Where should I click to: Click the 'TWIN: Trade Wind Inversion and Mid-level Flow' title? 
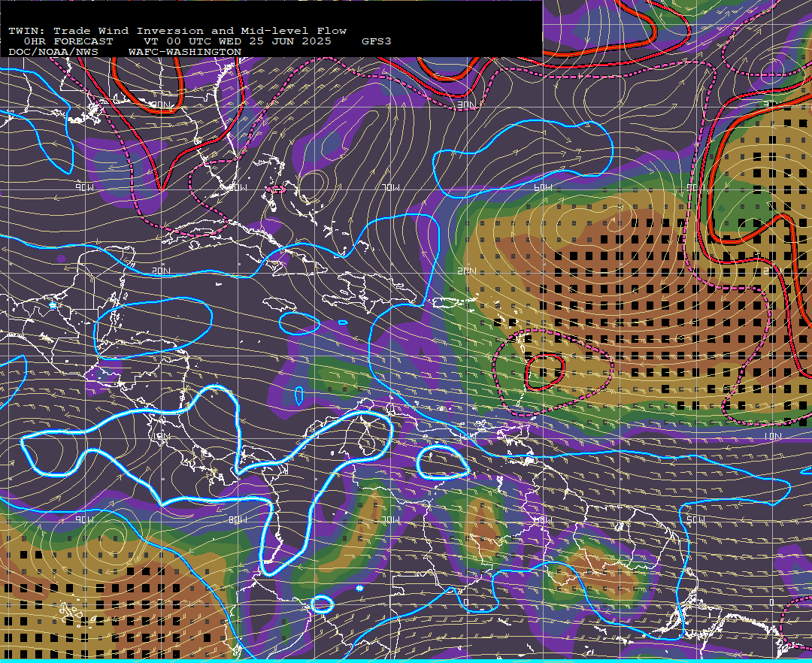pyautogui.click(x=177, y=31)
